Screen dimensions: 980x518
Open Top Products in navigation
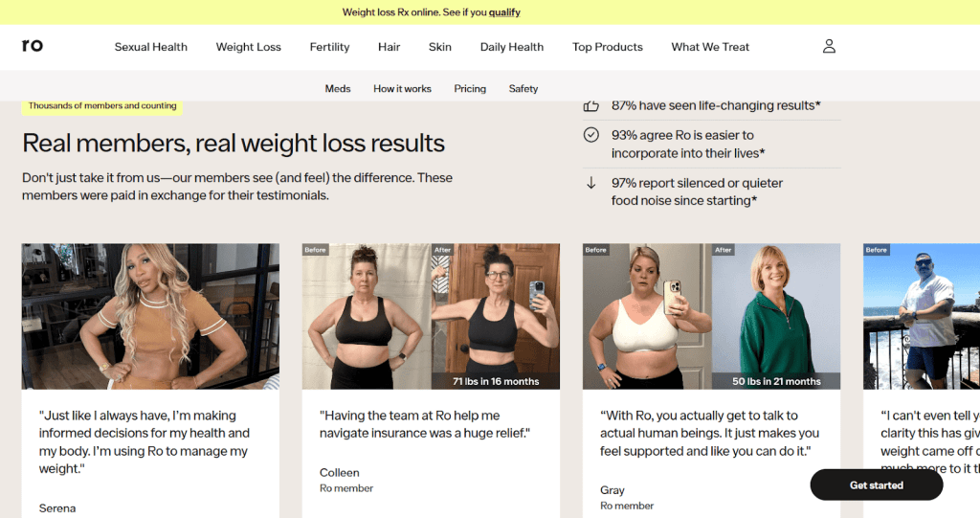point(608,47)
